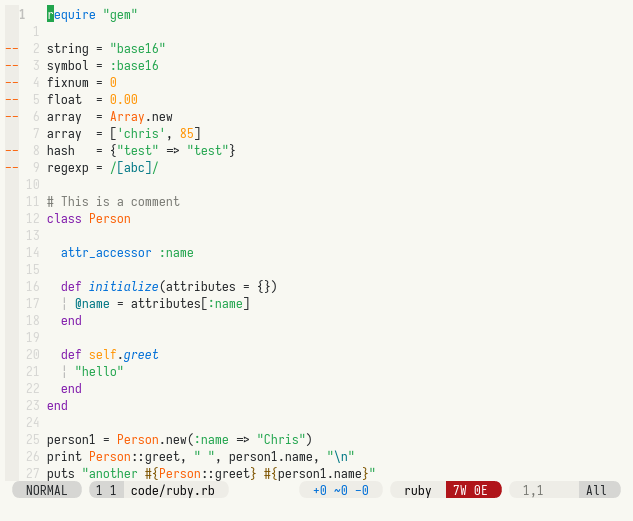The width and height of the screenshot is (633, 521).
Task: Click the '# This is a comment' line
Action: [x=113, y=202]
